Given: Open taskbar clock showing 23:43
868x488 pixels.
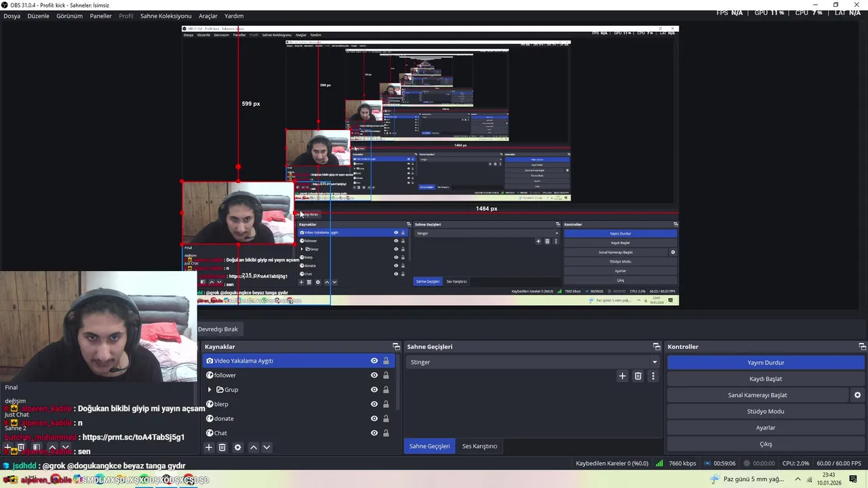Looking at the screenshot, I should click(x=828, y=479).
